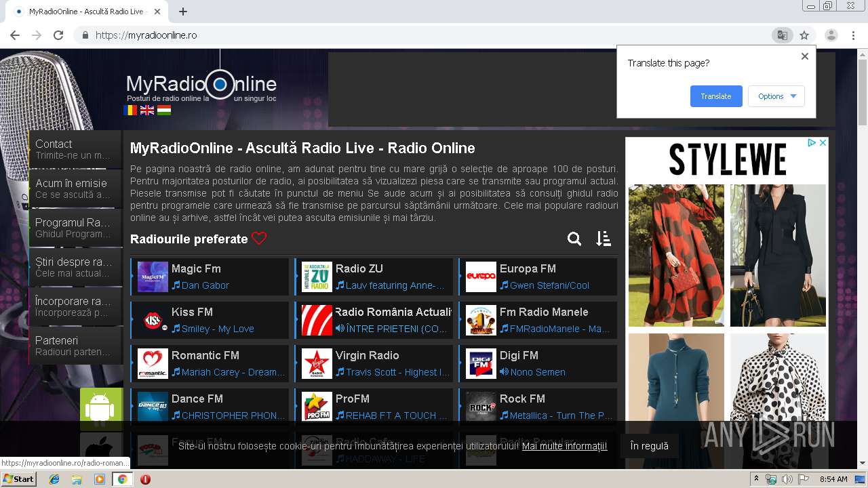Close the advertisement with X icon
The height and width of the screenshot is (488, 868).
click(823, 143)
